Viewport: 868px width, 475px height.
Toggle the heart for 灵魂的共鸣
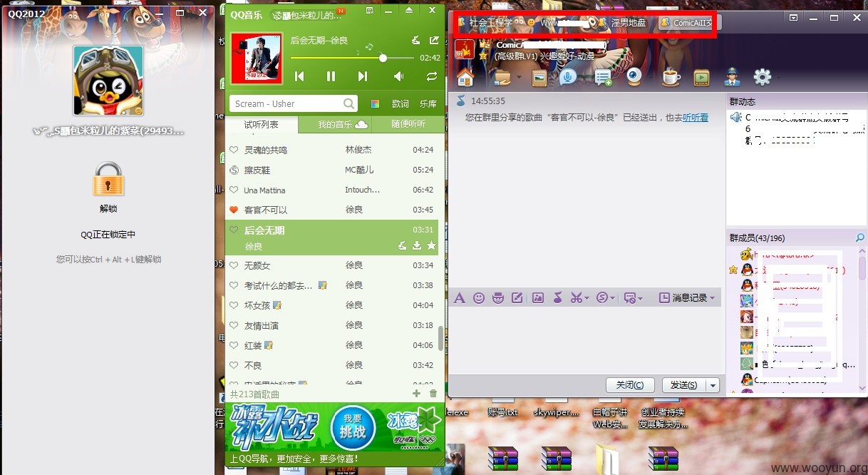pyautogui.click(x=234, y=150)
